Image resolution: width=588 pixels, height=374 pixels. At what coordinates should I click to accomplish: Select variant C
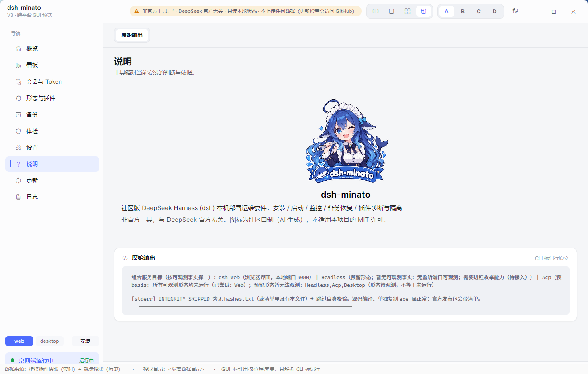point(479,12)
